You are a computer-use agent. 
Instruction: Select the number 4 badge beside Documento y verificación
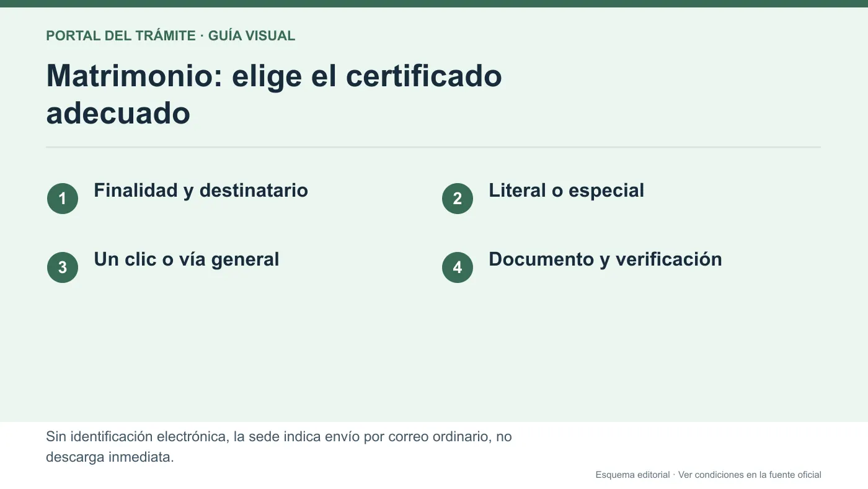coord(458,267)
